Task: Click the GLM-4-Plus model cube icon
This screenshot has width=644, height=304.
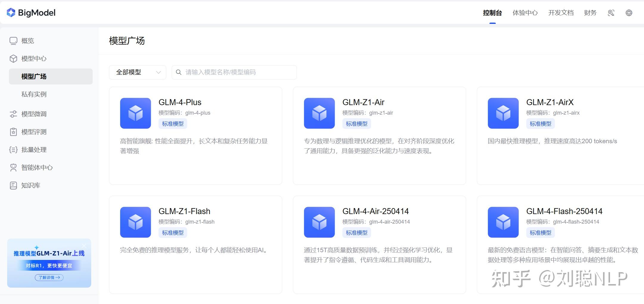Action: pos(136,113)
